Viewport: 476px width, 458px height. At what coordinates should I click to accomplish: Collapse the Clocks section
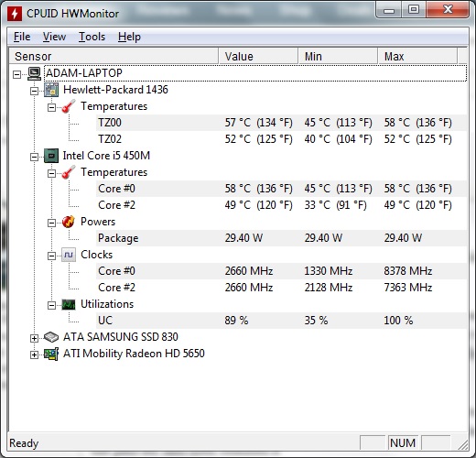52,256
